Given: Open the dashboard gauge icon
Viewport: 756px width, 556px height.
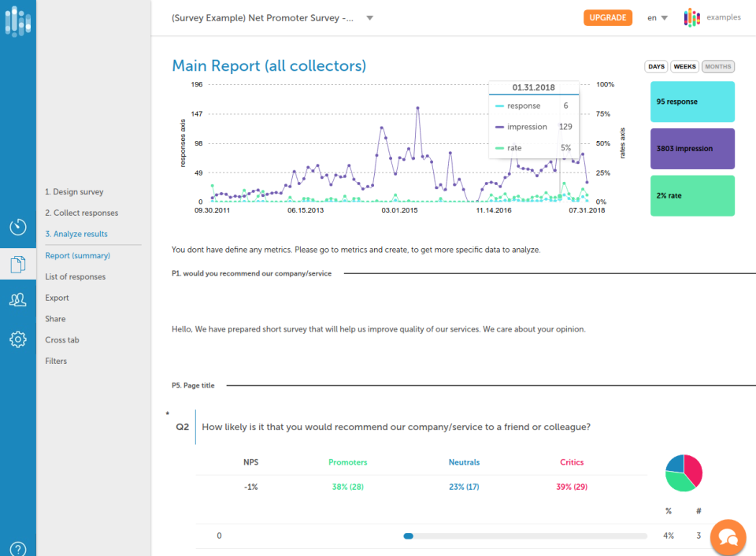Looking at the screenshot, I should coord(18,227).
